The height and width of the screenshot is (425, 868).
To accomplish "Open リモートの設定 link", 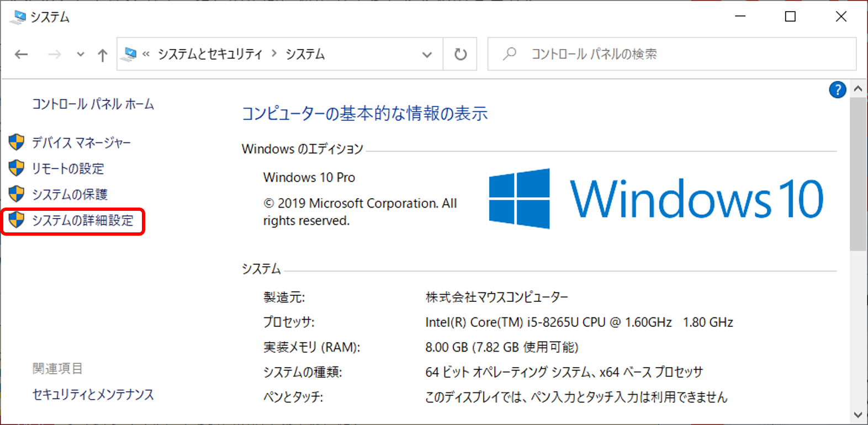I will (68, 168).
